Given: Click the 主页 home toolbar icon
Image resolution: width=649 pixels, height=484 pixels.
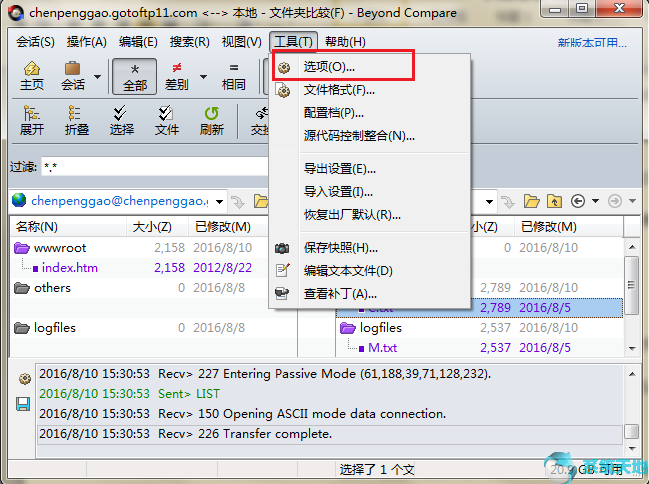Looking at the screenshot, I should click(32, 76).
